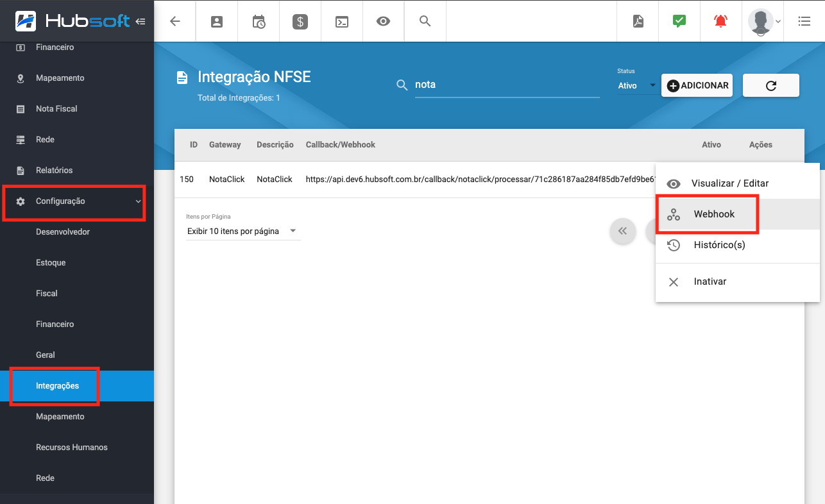Viewport: 825px width, 504px height.
Task: Open the 'Exibir 10 itens por página' selector
Action: click(x=242, y=231)
